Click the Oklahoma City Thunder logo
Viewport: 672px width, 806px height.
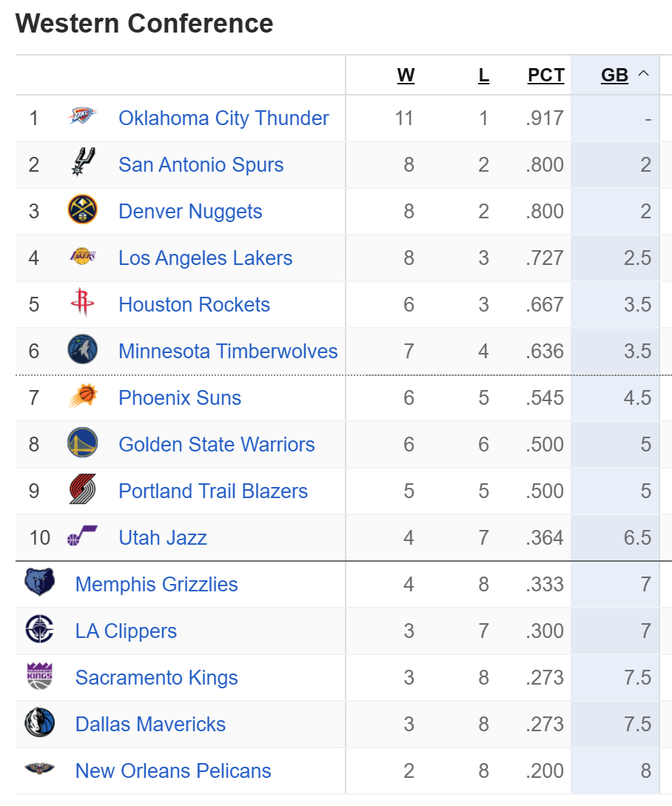coord(82,117)
